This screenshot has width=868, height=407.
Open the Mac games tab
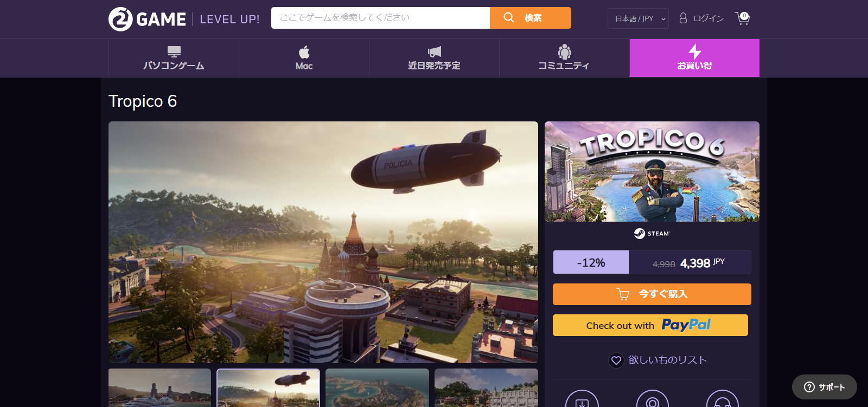pos(304,58)
